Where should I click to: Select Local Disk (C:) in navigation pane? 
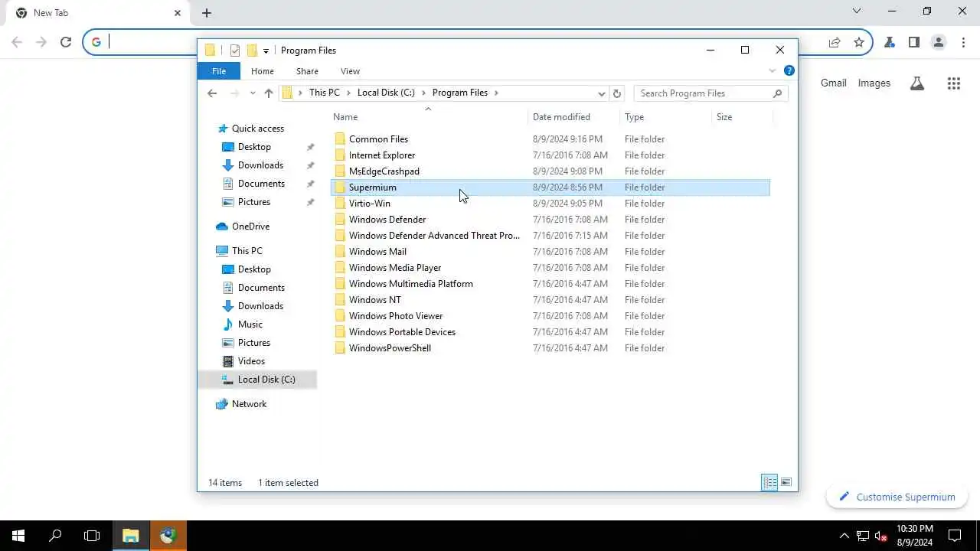pyautogui.click(x=266, y=380)
